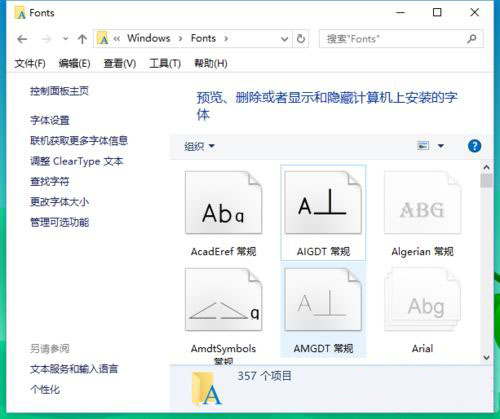
Task: Click the Algerian 常规 label
Action: point(423,252)
